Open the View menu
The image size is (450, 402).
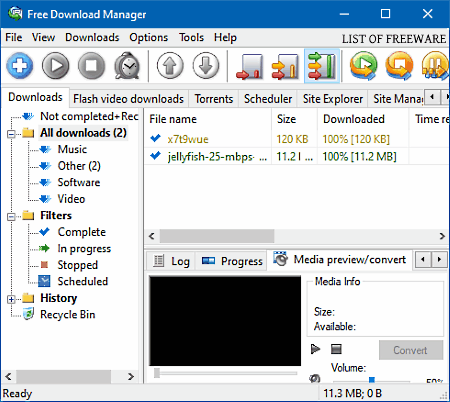pos(43,37)
